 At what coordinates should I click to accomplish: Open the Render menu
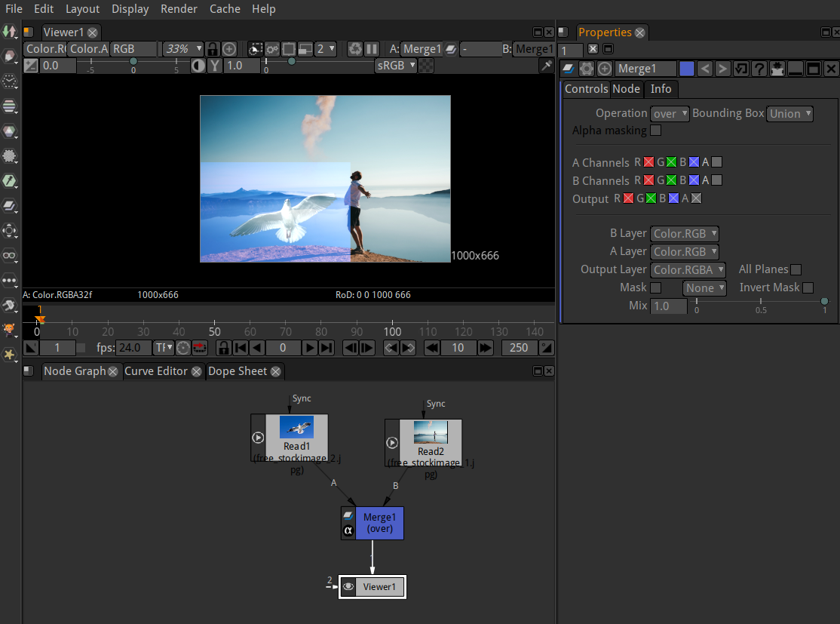coord(179,9)
